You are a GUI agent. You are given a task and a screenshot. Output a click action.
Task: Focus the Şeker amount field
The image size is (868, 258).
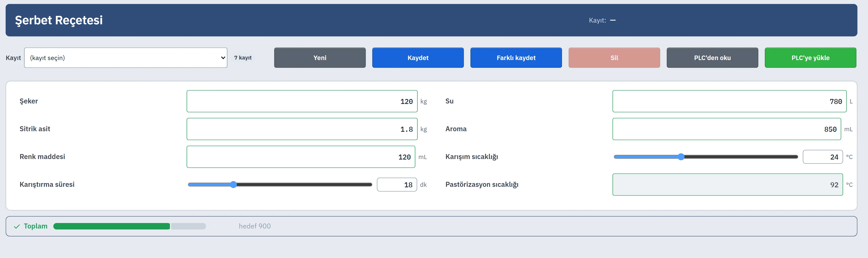(x=302, y=101)
